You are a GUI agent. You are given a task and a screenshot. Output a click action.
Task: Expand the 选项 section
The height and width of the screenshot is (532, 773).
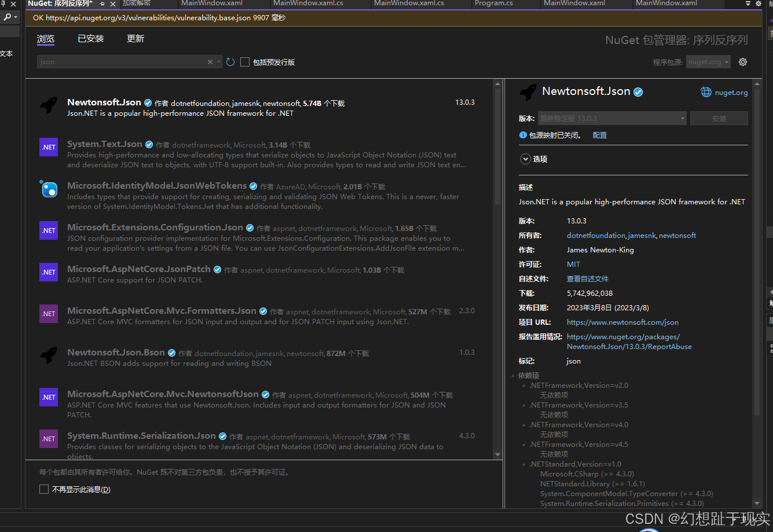526,159
